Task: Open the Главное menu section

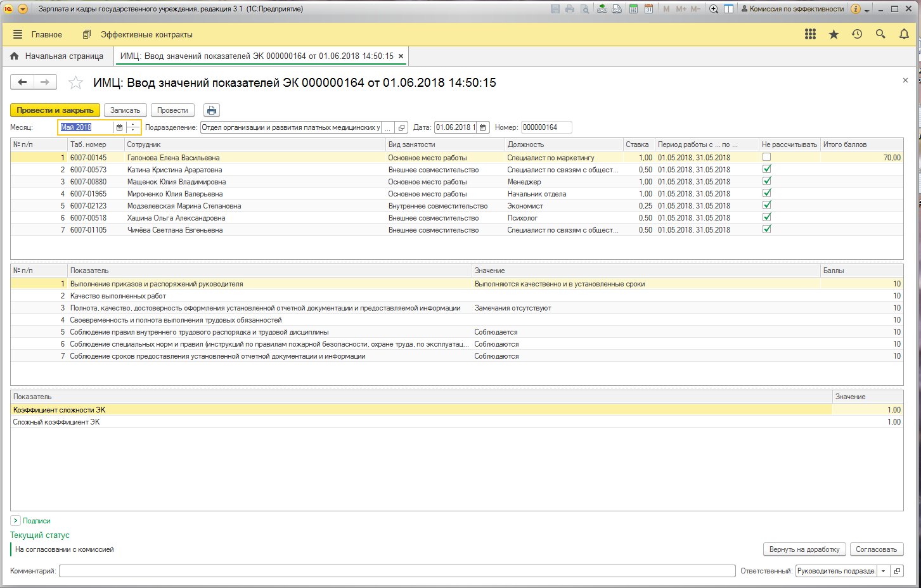Action: [46, 35]
